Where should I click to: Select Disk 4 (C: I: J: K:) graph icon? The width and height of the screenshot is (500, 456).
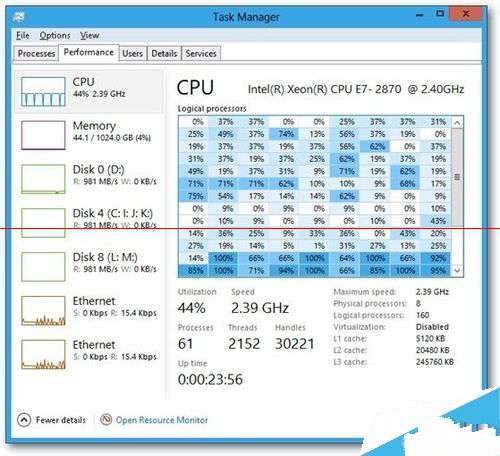43,223
